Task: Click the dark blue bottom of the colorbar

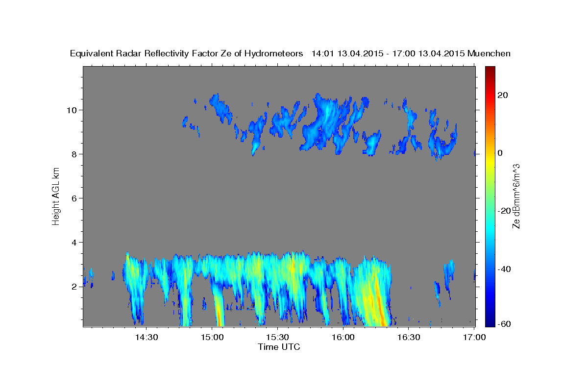Action: 490,321
